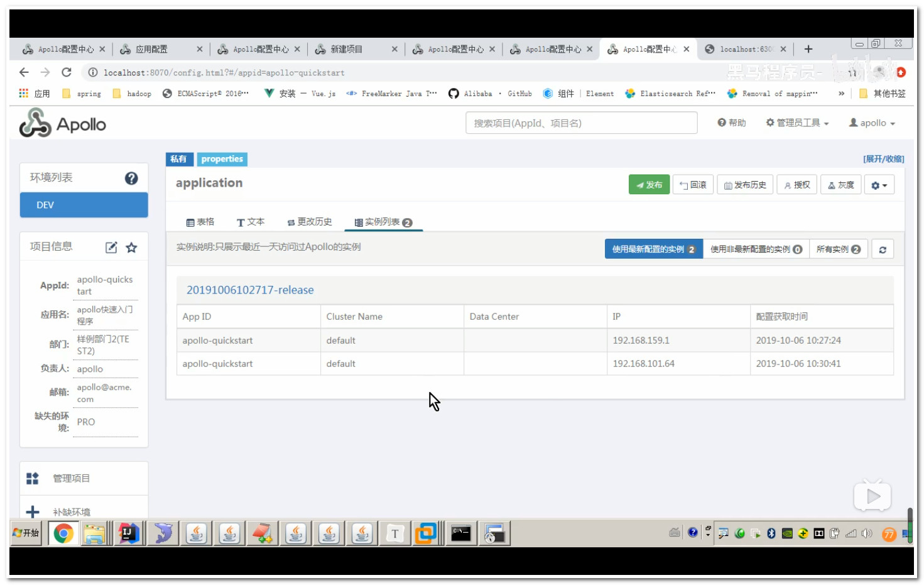Image resolution: width=924 pixels, height=585 pixels.
Task: Reload the page with browser refresh icon
Action: pyautogui.click(x=67, y=72)
